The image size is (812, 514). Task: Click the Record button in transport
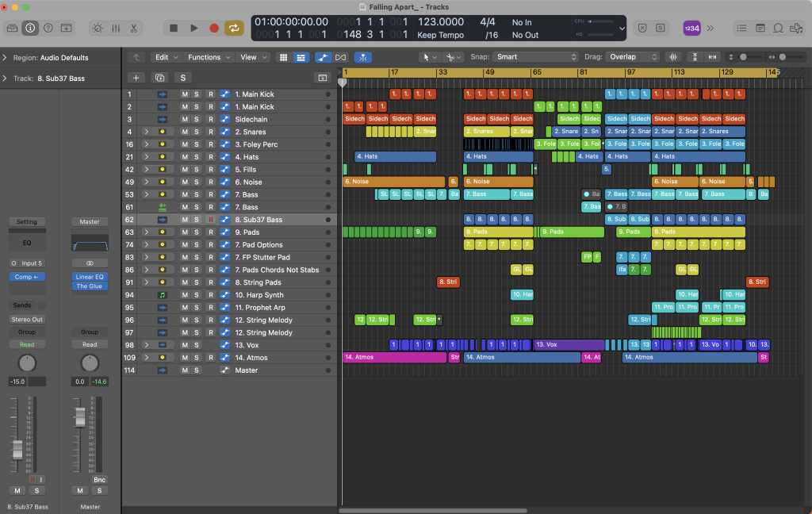click(214, 28)
